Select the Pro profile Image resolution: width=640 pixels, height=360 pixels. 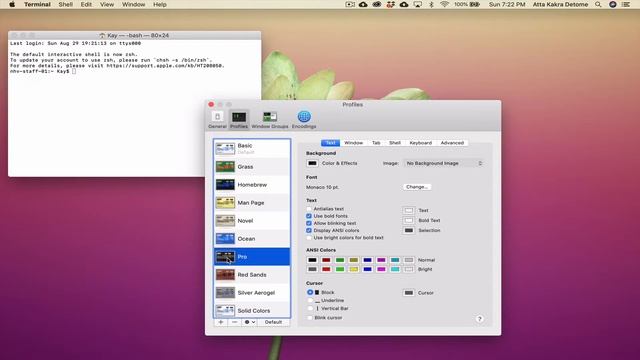point(252,257)
